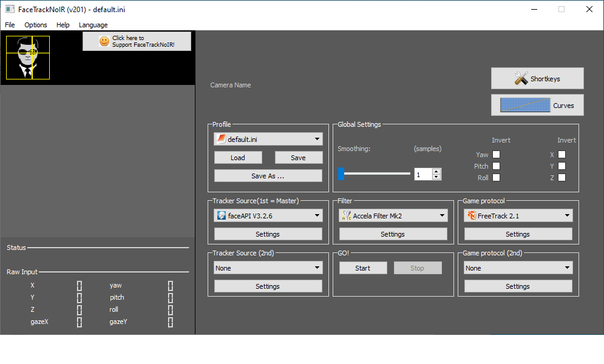
Task: Enable Invert Roll checkbox
Action: pyautogui.click(x=496, y=178)
